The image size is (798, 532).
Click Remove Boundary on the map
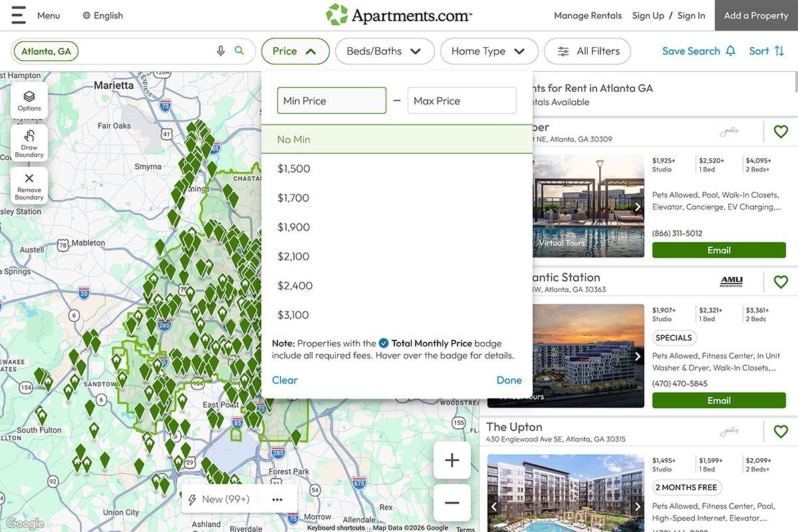29,185
